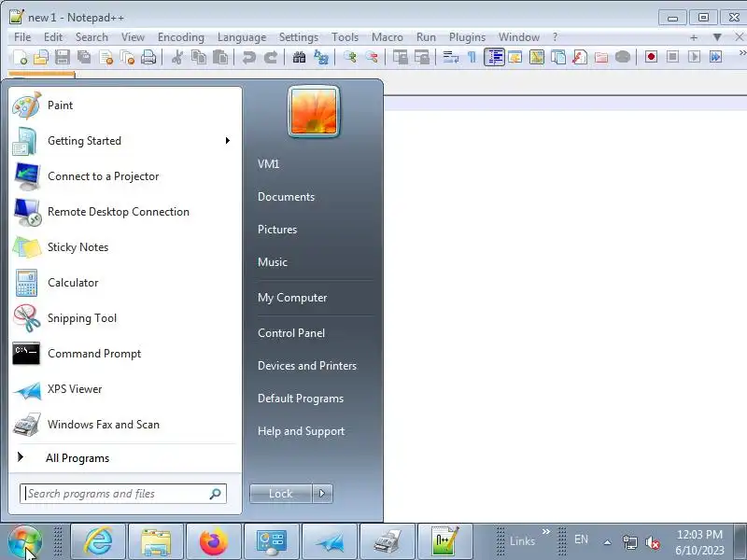Click the Close document toolbar icon
This screenshot has width=747, height=560.
tap(106, 57)
